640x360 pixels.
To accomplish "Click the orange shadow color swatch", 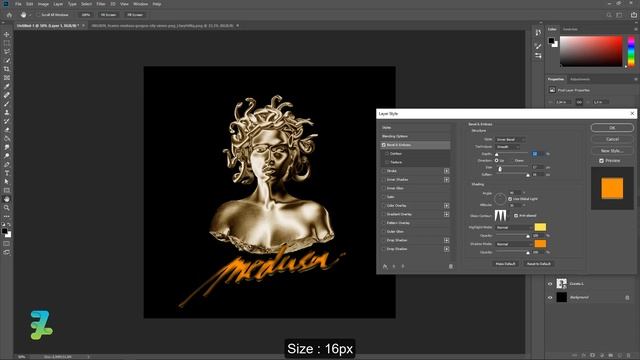I will [540, 244].
